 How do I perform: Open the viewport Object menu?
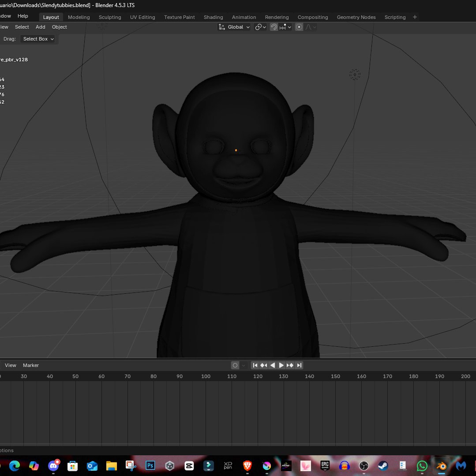pos(59,27)
